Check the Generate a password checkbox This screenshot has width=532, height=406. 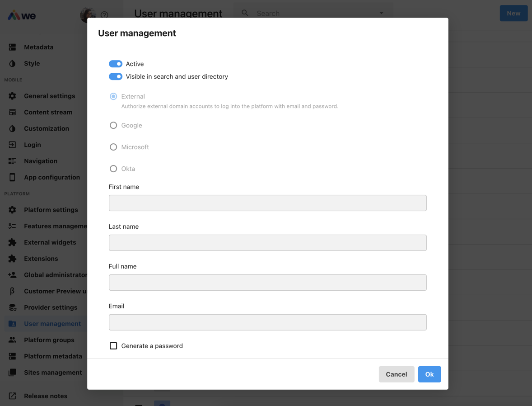[113, 345]
